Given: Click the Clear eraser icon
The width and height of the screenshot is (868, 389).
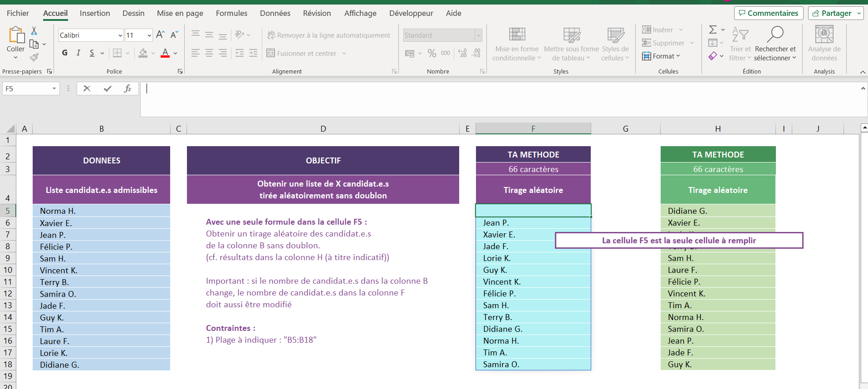Looking at the screenshot, I should (713, 56).
